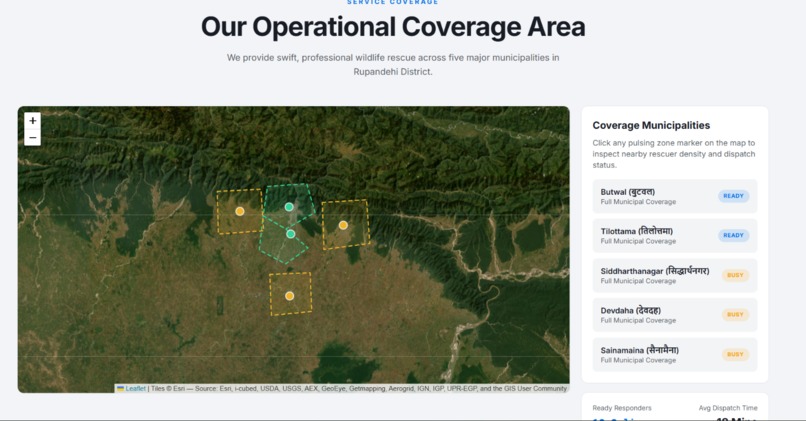Click the READY badge for Butwal
Screen dimensions: 806x421
click(734, 196)
